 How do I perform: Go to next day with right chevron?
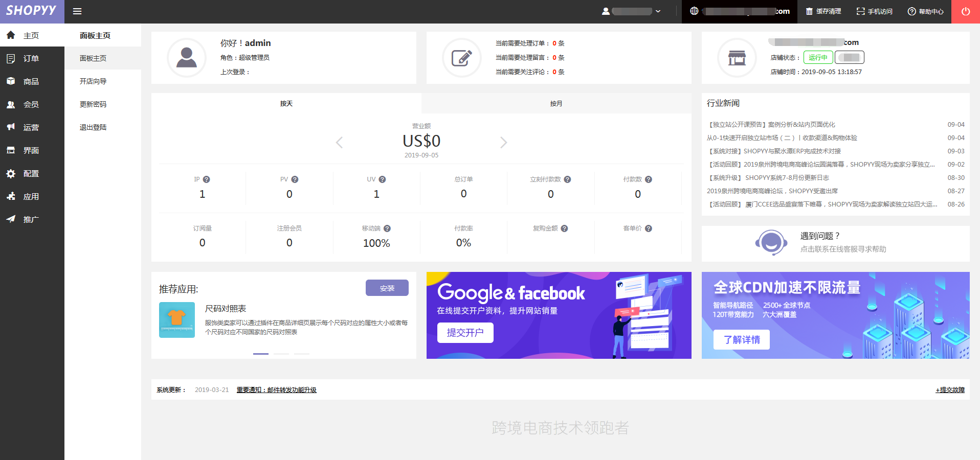(x=504, y=142)
